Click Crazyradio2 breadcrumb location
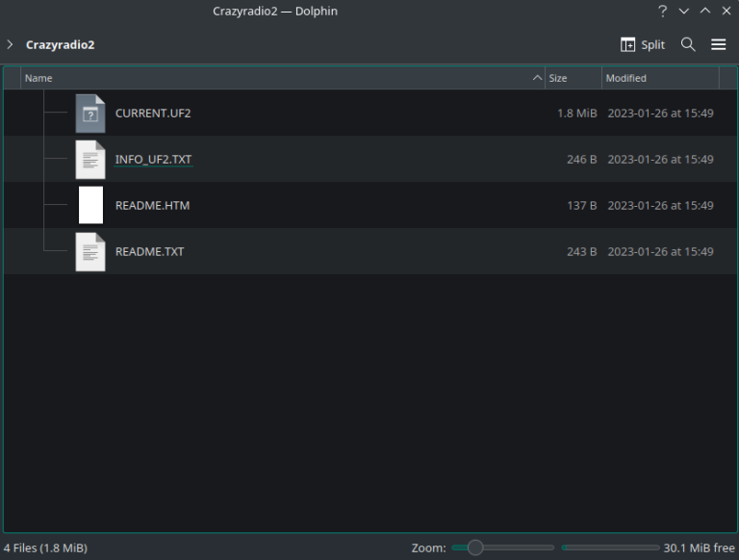 point(60,44)
